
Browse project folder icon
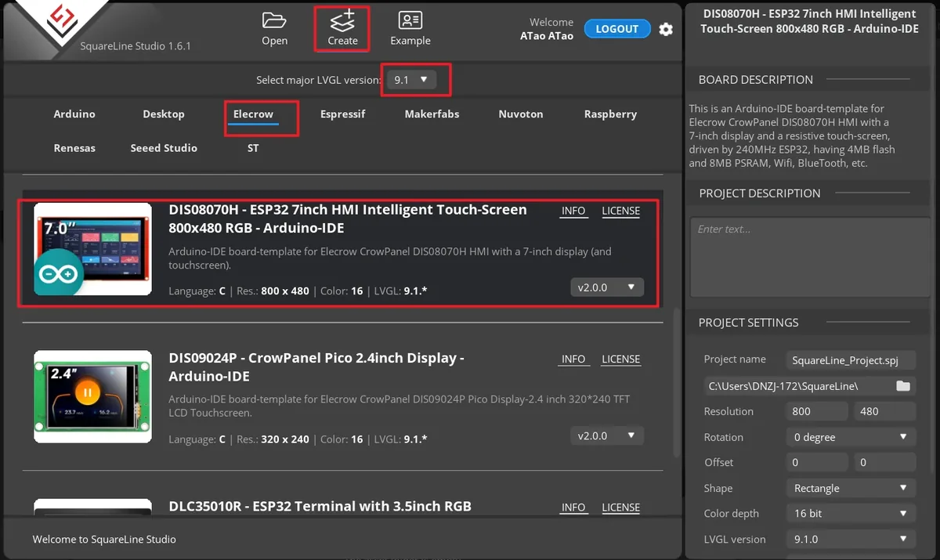[903, 386]
